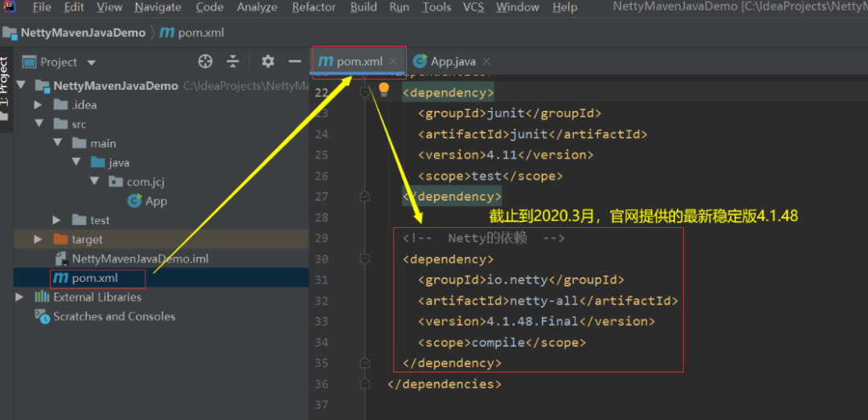Select the test folder icon
The width and height of the screenshot is (868, 420).
(x=79, y=220)
